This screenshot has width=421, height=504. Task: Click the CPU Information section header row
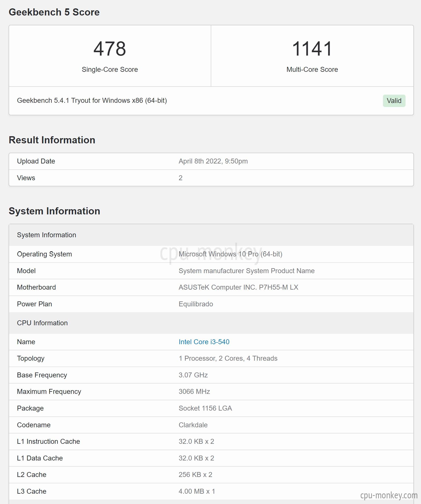click(211, 323)
